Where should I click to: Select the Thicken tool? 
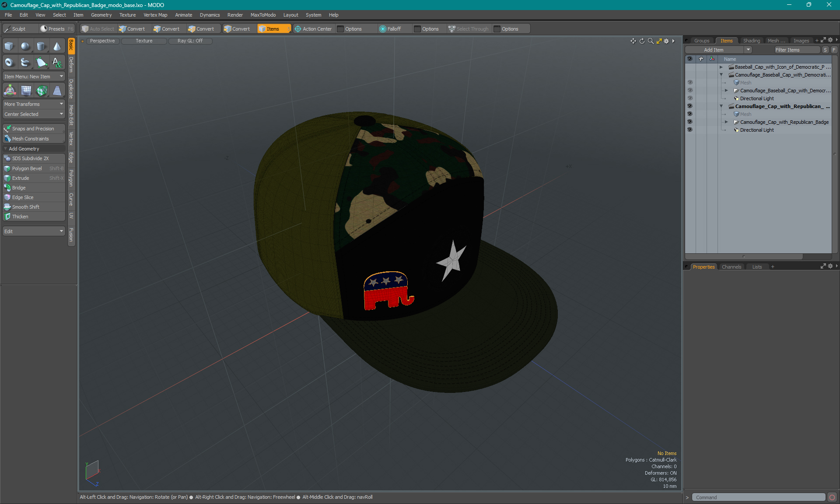34,217
